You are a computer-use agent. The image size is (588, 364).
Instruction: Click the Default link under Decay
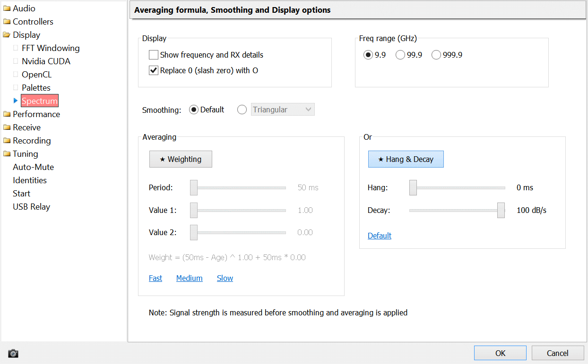(380, 236)
